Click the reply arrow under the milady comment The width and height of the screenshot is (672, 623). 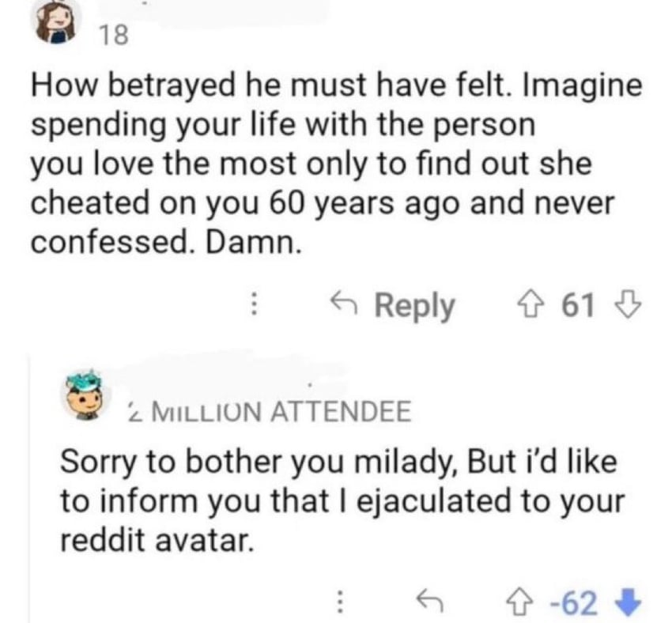[428, 602]
